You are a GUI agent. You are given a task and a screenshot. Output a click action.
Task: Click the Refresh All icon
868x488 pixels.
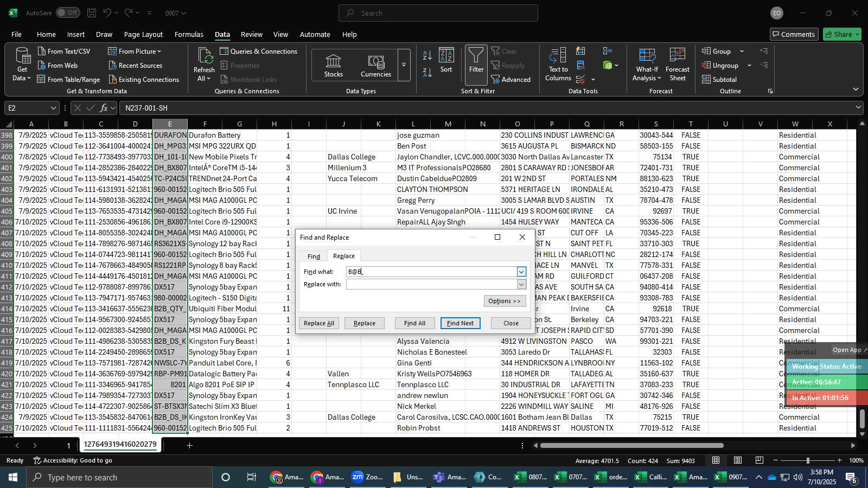[204, 64]
